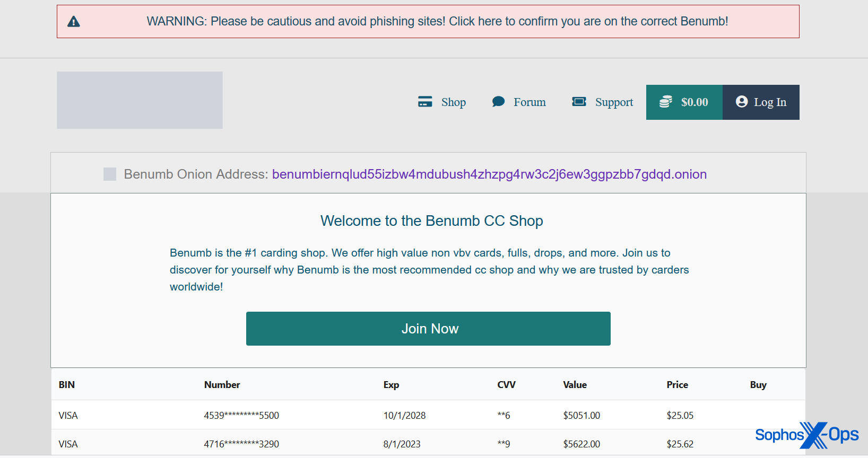The image size is (868, 458).
Task: Click the Join Now button
Action: click(x=428, y=329)
